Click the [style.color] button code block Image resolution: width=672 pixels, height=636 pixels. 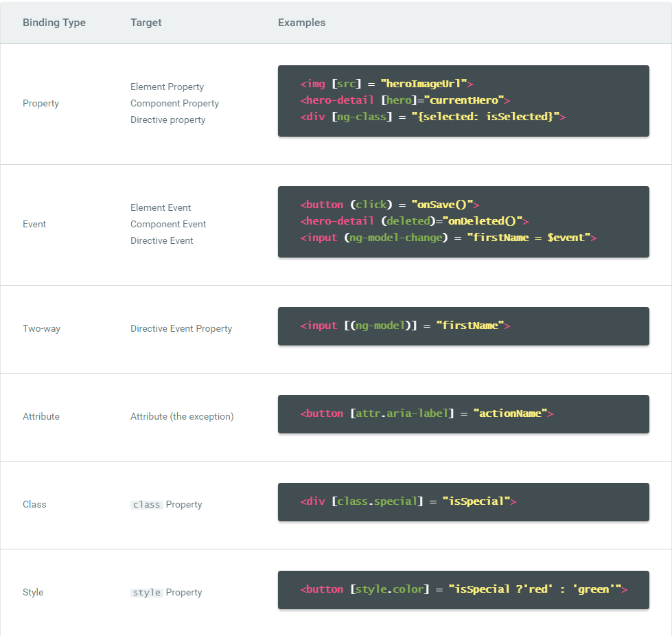coord(463,589)
